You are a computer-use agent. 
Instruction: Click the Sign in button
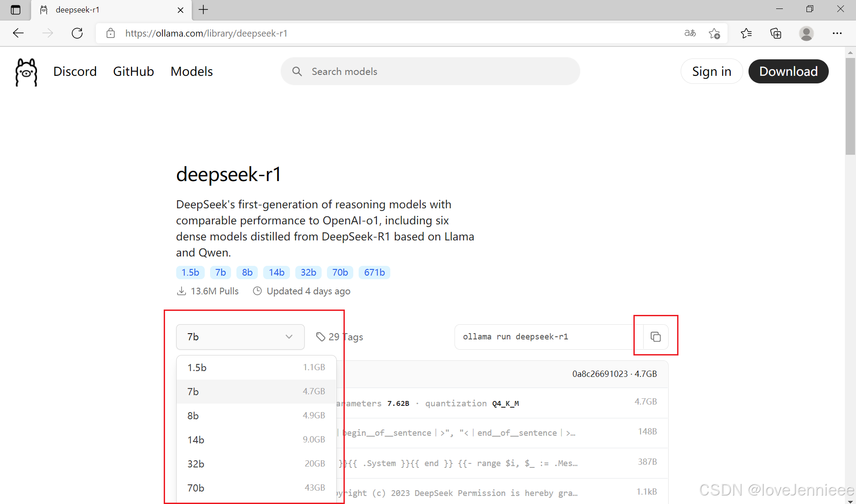click(711, 71)
